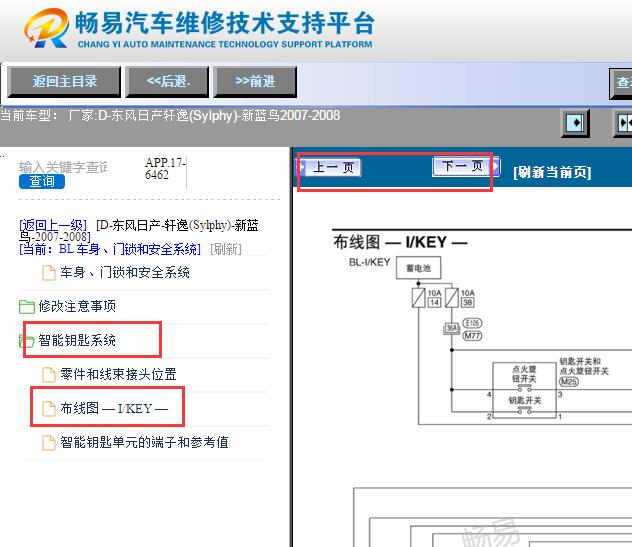The height and width of the screenshot is (547, 632).
Task: Click the page icon beside 车身、门锁和安全系统
Action: (x=49, y=272)
